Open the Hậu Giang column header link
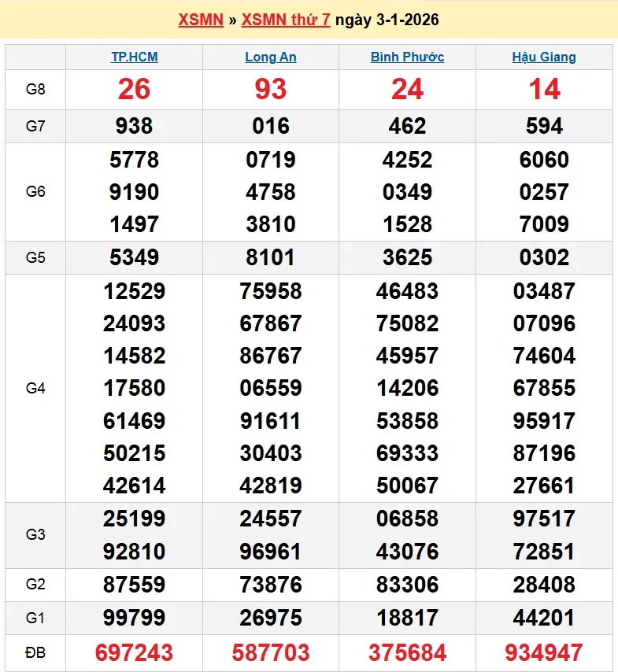 tap(544, 57)
